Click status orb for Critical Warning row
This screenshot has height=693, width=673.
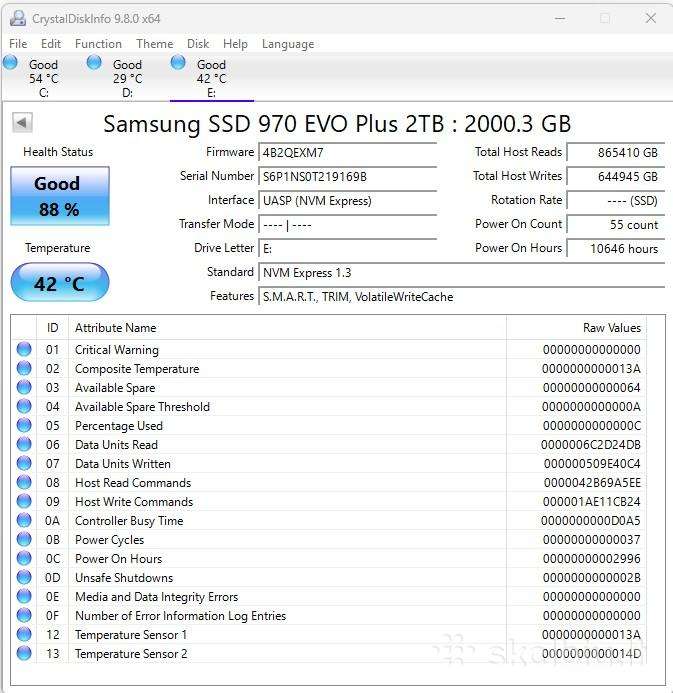pyautogui.click(x=24, y=349)
